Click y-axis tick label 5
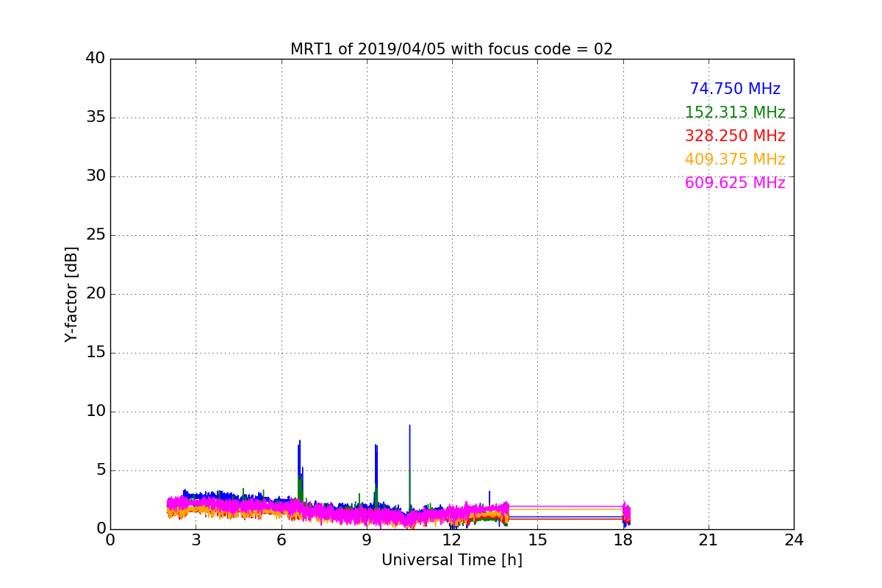 (x=100, y=470)
